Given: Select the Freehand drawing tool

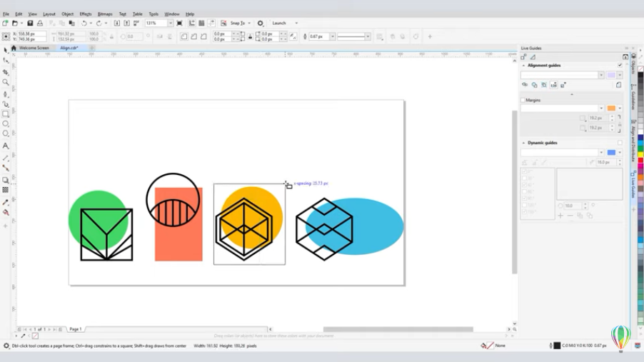Looking at the screenshot, I should [x=5, y=94].
